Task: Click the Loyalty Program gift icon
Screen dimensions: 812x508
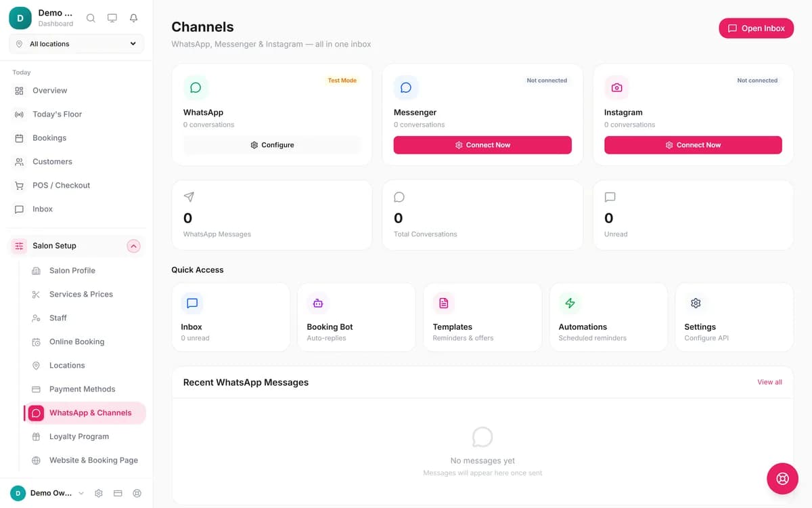Action: click(x=36, y=437)
